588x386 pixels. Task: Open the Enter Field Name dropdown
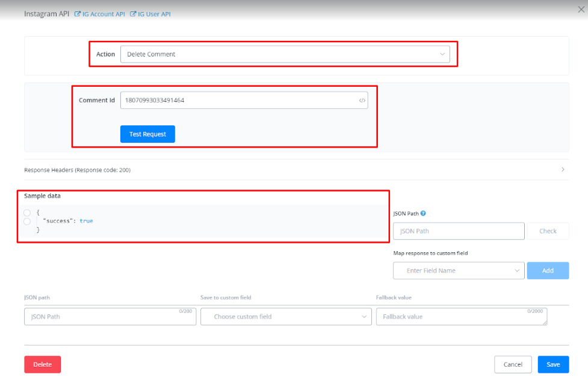point(458,271)
